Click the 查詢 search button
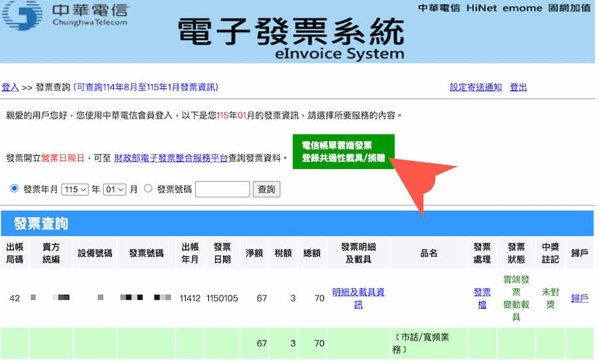The width and height of the screenshot is (599, 364). (x=266, y=190)
